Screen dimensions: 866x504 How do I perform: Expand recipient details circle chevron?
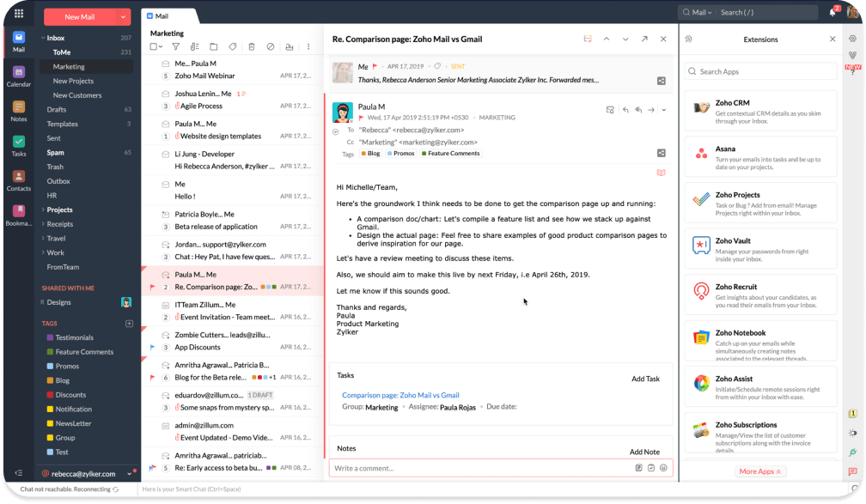pos(335,132)
